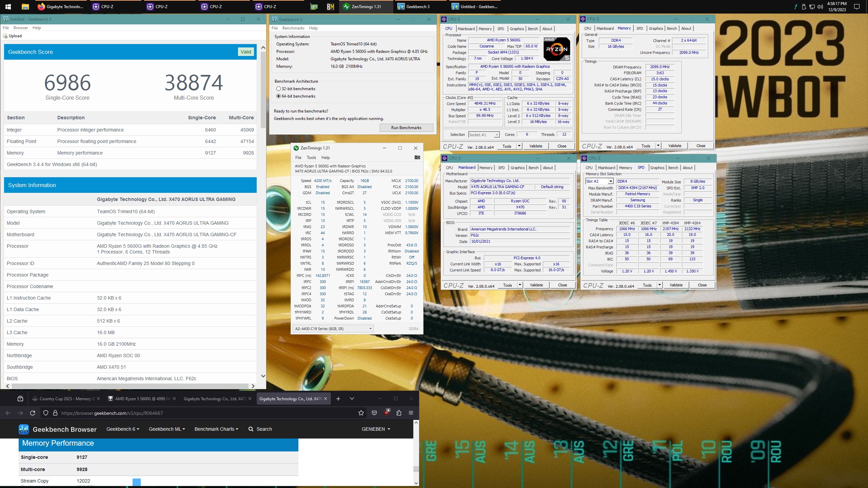The image size is (868, 488).
Task: Open Tools dropdown arrow in CPU-Z Memory window
Action: pyautogui.click(x=658, y=146)
